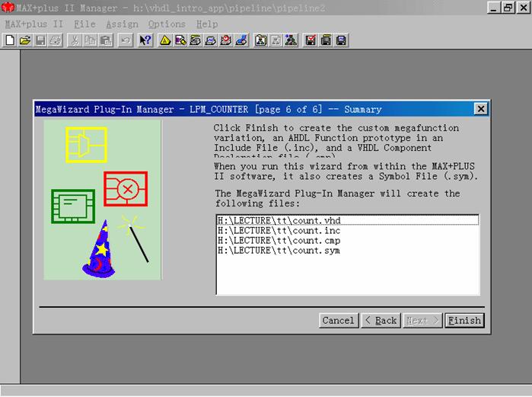The image size is (532, 397).
Task: Click the Save and Check icon with red checkmark
Action: point(311,40)
